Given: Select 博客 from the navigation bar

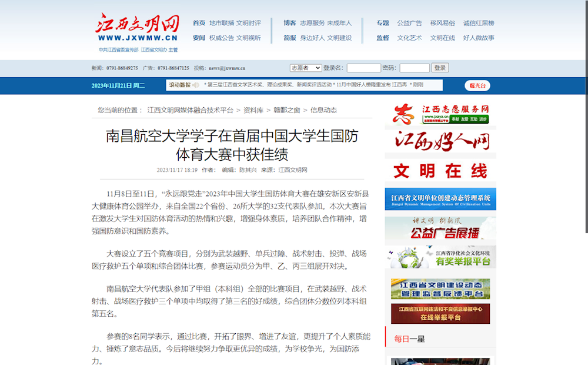Looking at the screenshot, I should (x=289, y=24).
